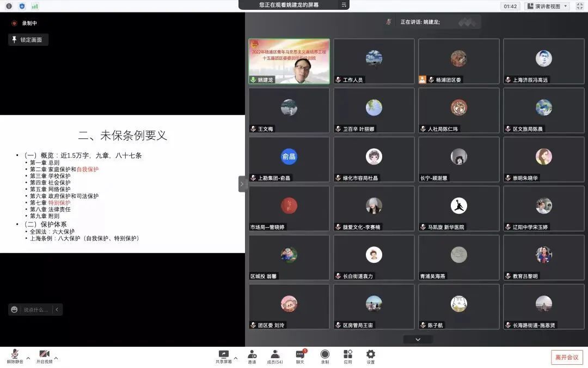
Task: Click the leave meeting button
Action: tap(567, 357)
